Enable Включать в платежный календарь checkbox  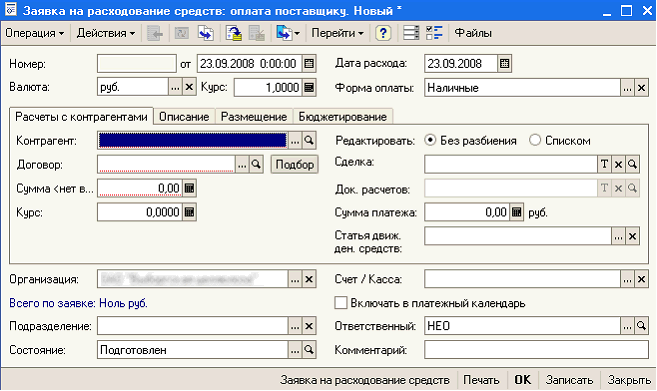tap(341, 303)
